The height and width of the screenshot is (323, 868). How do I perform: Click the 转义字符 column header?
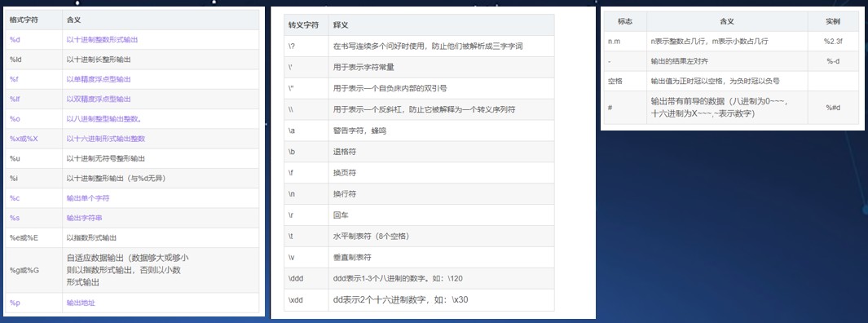[x=306, y=25]
